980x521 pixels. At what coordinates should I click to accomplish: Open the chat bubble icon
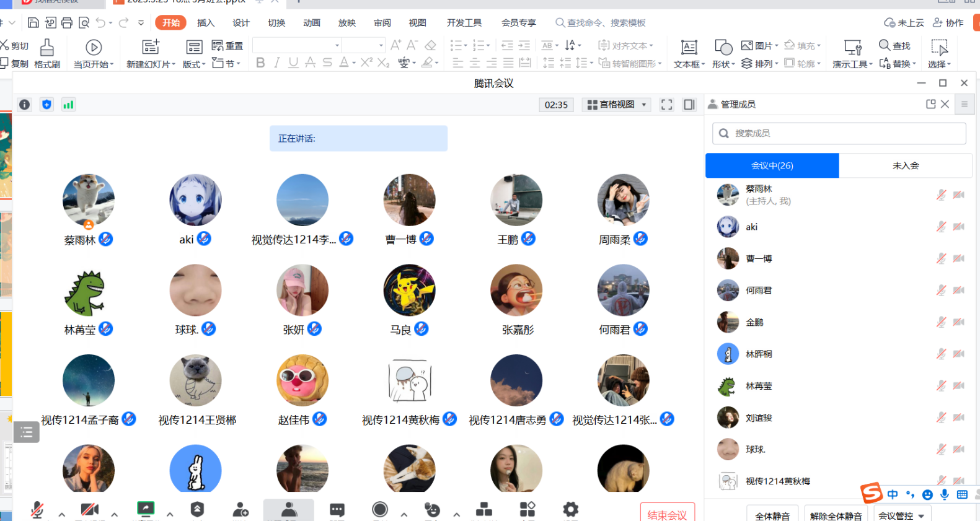337,509
